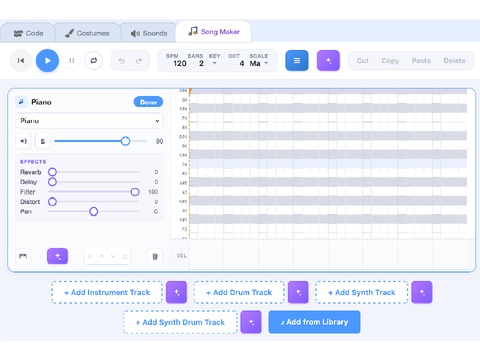480x360 pixels.
Task: Click the Pan slider handle
Action: click(x=94, y=211)
